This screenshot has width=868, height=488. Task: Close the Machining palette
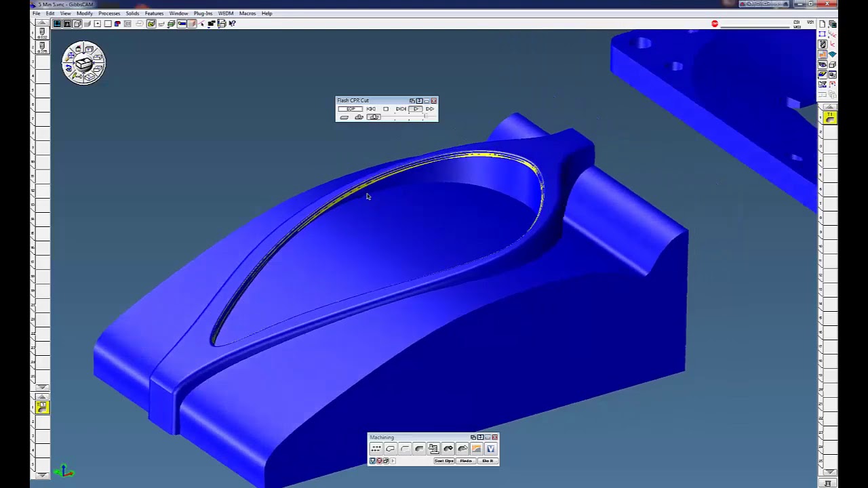click(x=494, y=437)
